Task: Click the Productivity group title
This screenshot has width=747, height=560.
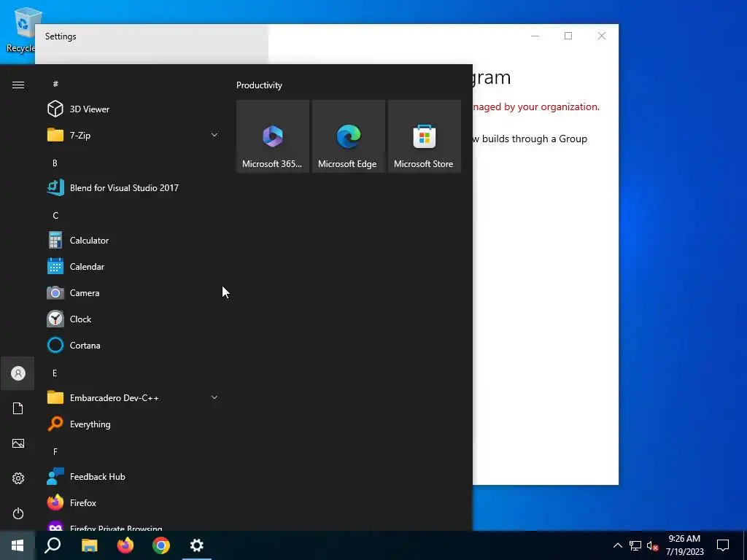Action: [x=259, y=85]
